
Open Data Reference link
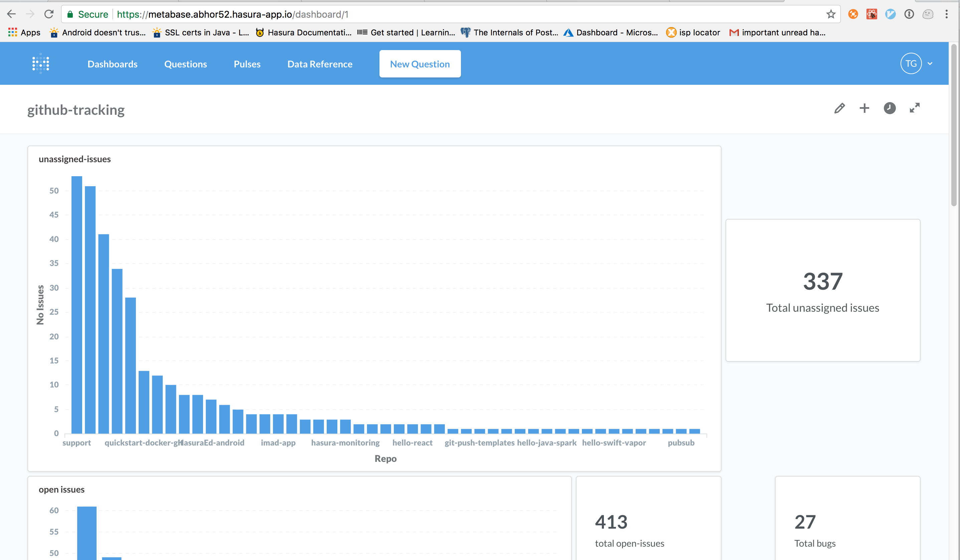point(320,64)
